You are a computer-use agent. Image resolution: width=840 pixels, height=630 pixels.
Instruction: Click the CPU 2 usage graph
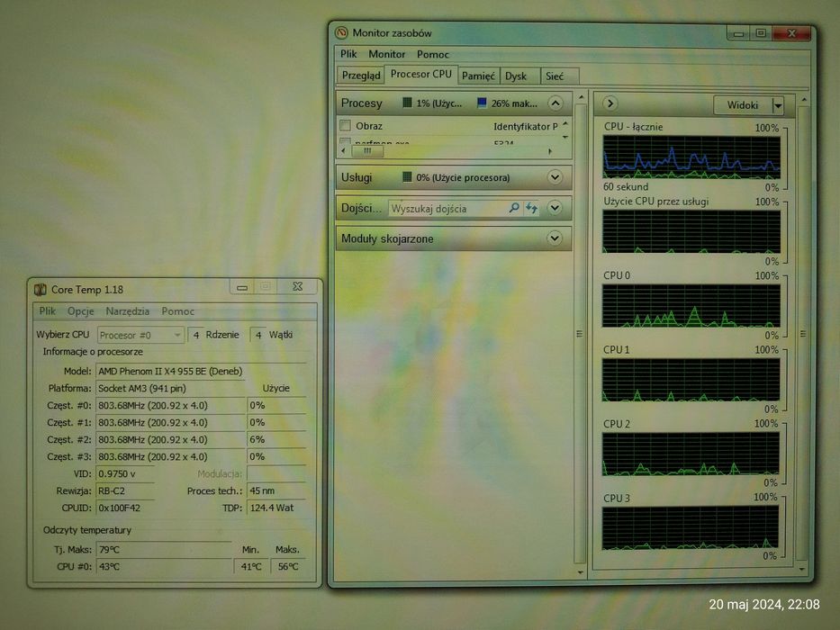pyautogui.click(x=690, y=454)
